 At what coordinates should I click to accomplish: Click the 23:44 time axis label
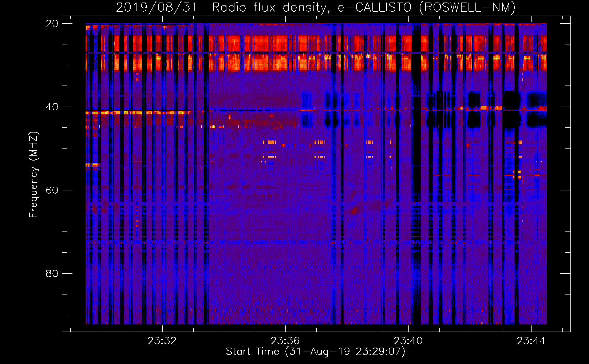[x=531, y=341]
